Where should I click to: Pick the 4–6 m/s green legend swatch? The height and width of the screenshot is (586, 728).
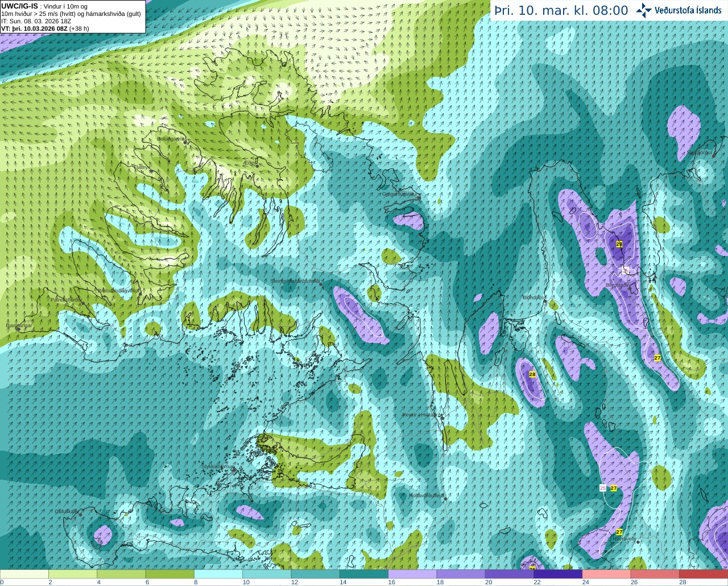pyautogui.click(x=121, y=573)
